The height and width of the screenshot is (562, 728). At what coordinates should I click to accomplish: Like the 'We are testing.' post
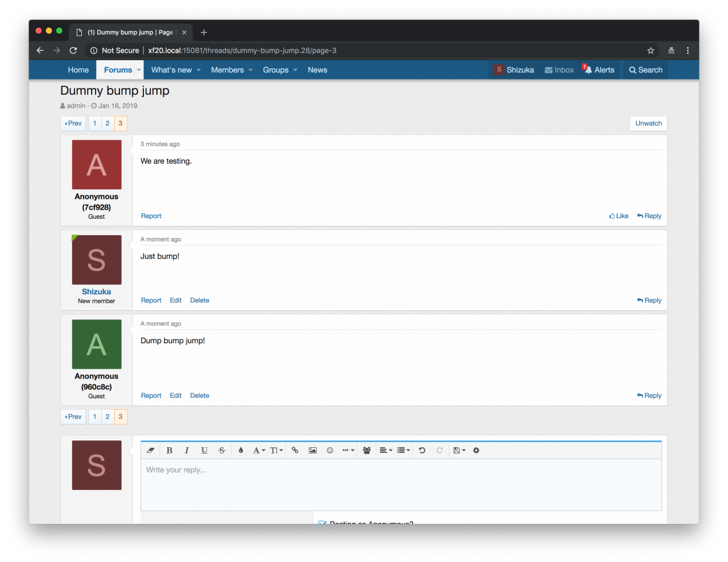tap(619, 216)
